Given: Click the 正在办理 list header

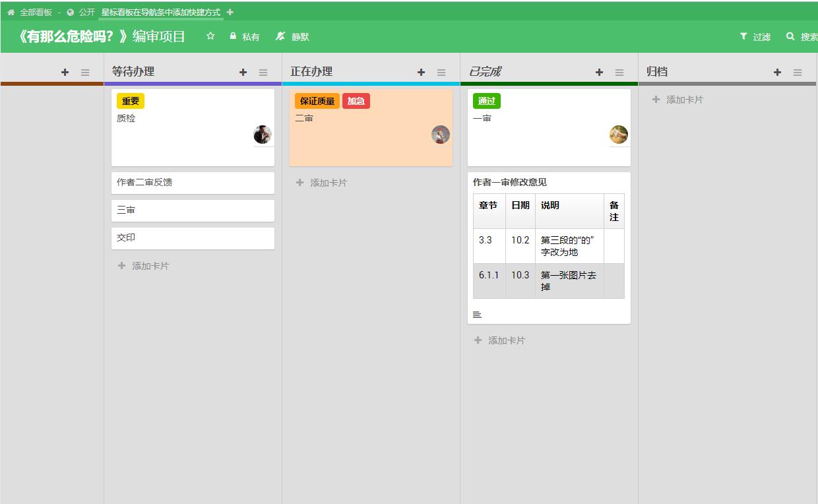Looking at the screenshot, I should pyautogui.click(x=311, y=72).
